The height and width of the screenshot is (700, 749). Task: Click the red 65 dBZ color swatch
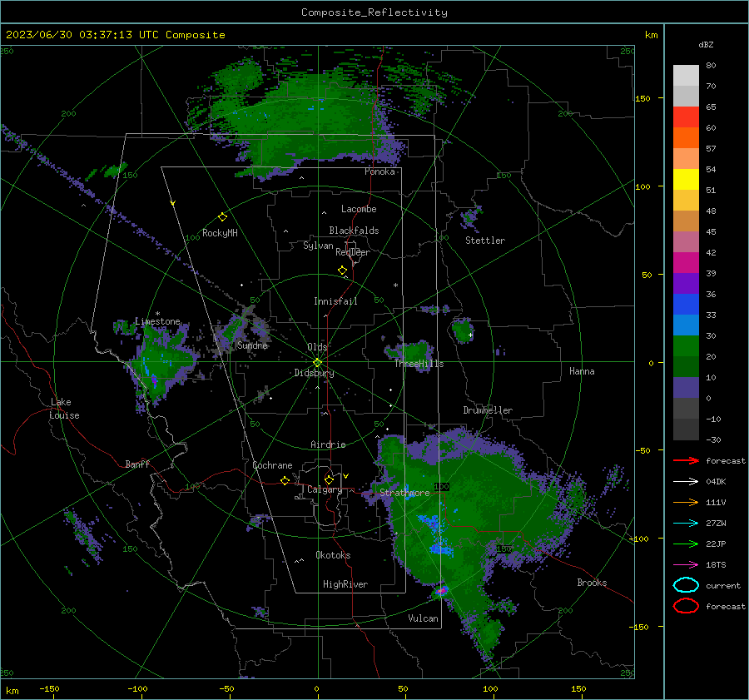tap(686, 117)
